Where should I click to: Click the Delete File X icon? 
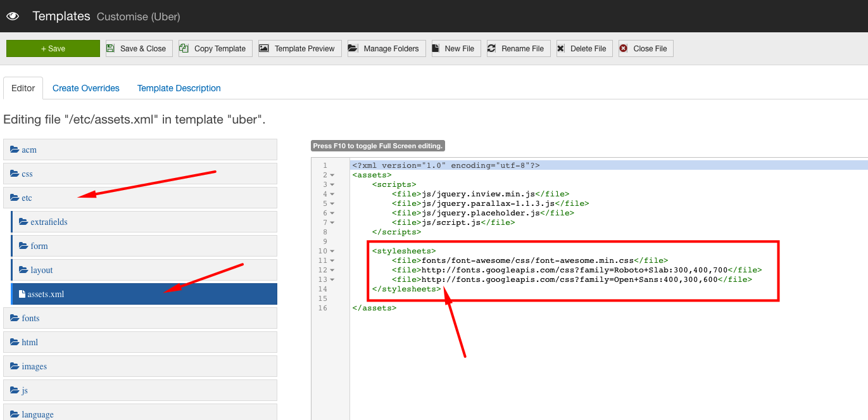pyautogui.click(x=561, y=49)
